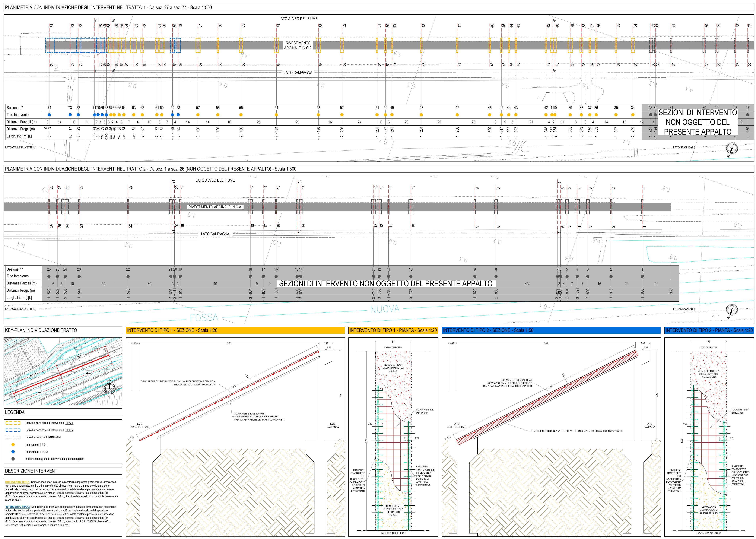Click 'Distanze Progr. (m)' label in Tratto 2 table

coord(21,290)
